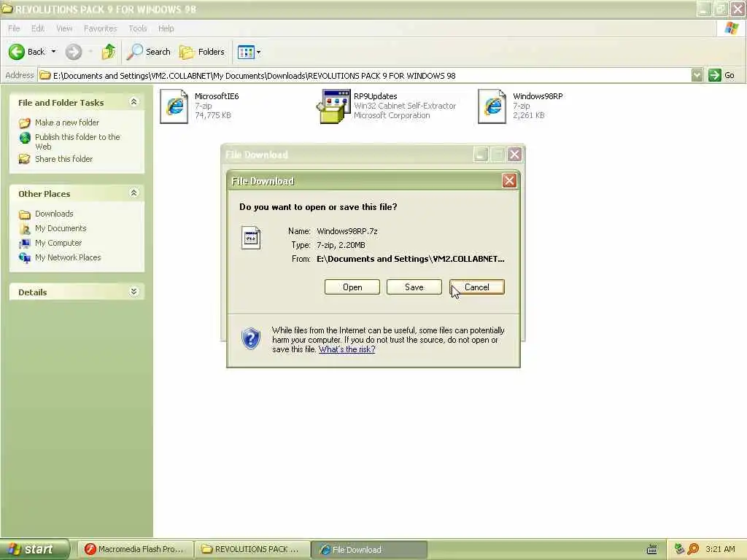
Task: Select the MicrosoftIE6 7-zip file icon
Action: [x=174, y=106]
